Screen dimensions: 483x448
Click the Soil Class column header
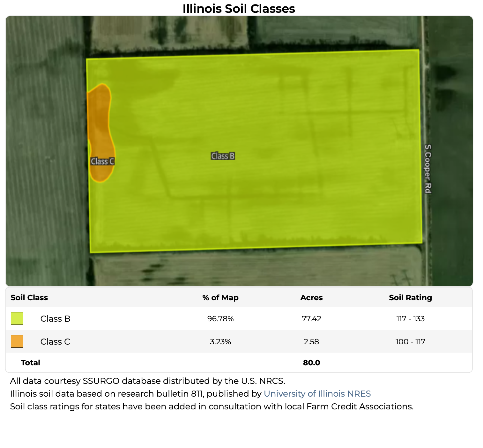pyautogui.click(x=29, y=297)
